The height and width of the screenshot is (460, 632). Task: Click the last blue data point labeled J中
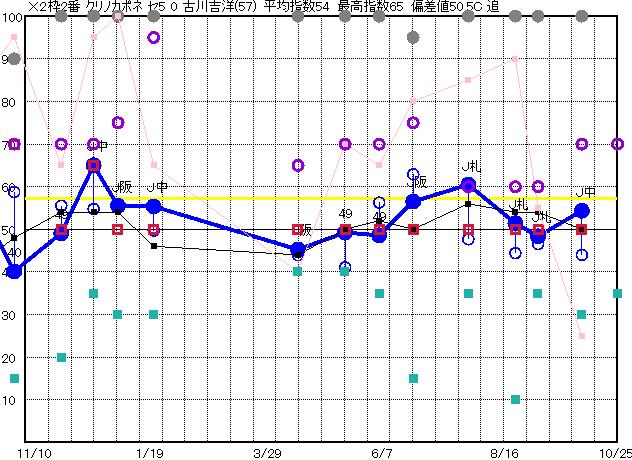582,211
